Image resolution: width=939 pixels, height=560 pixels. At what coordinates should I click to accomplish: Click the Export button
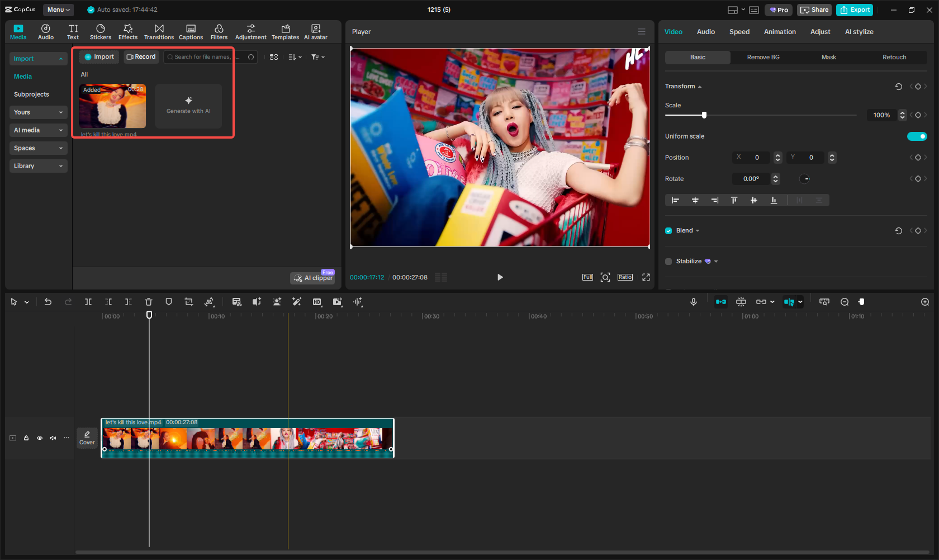point(854,10)
